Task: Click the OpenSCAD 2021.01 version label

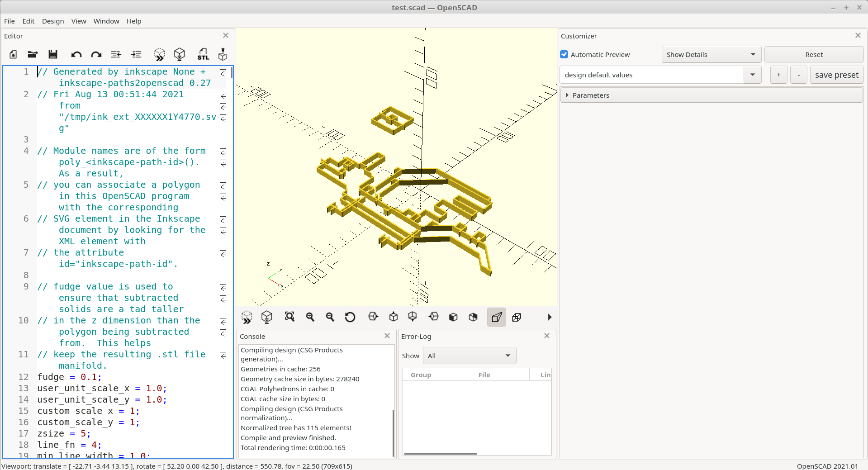Action: (x=827, y=466)
